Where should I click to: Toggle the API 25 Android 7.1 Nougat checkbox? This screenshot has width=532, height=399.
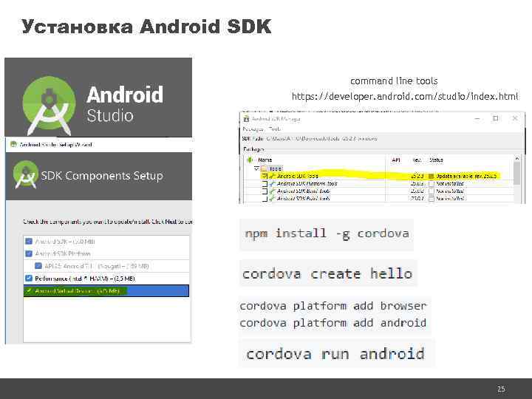click(x=38, y=266)
